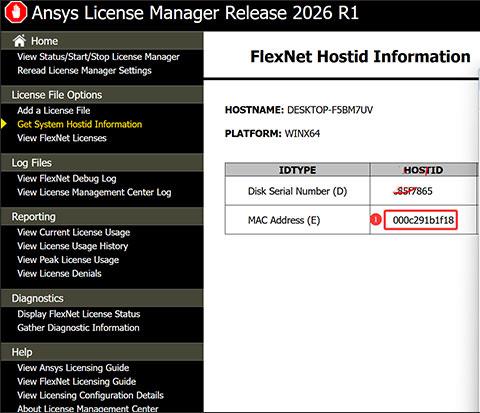The width and height of the screenshot is (480, 413).
Task: Click the HOSTID column header
Action: coord(423,170)
